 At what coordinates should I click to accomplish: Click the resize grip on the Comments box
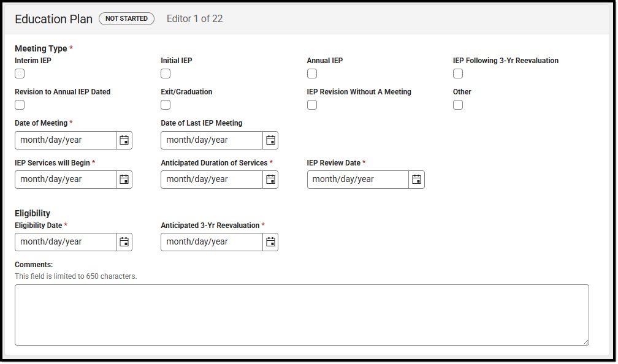tap(584, 342)
